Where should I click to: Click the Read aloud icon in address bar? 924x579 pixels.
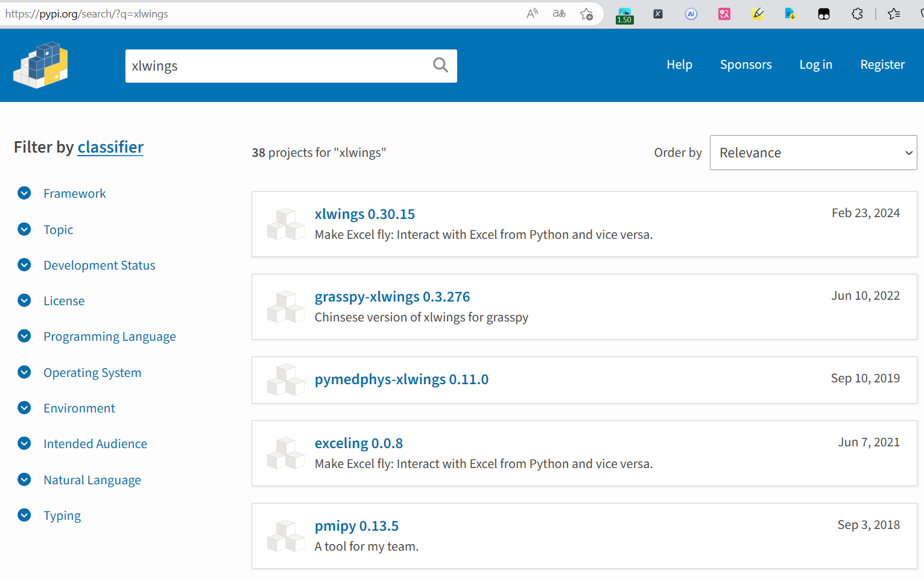pos(532,14)
